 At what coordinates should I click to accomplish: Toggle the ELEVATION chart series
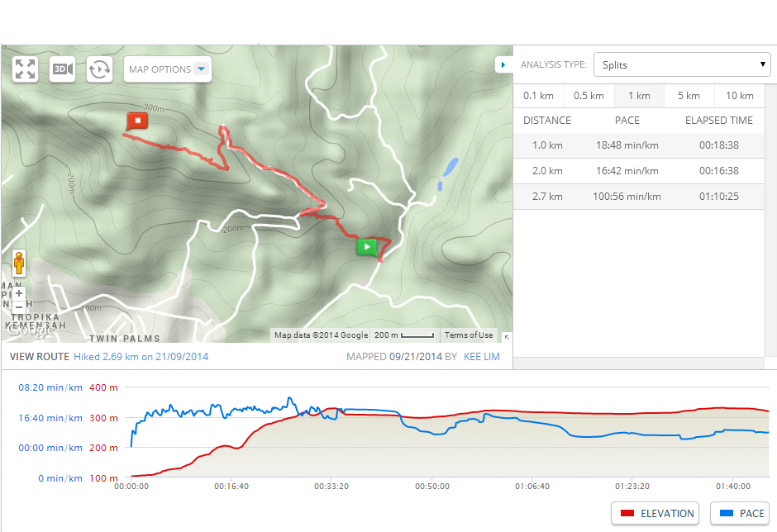[655, 513]
